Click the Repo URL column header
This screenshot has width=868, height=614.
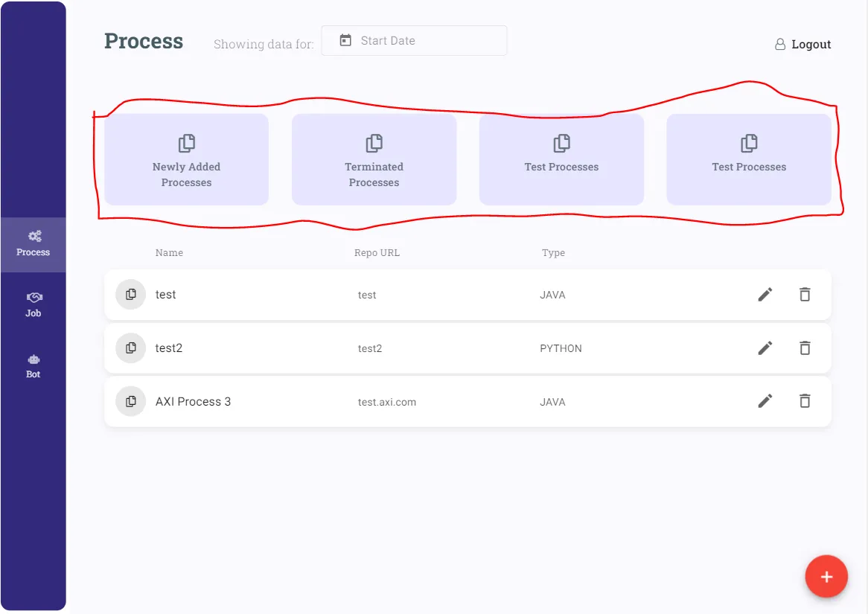(x=377, y=253)
